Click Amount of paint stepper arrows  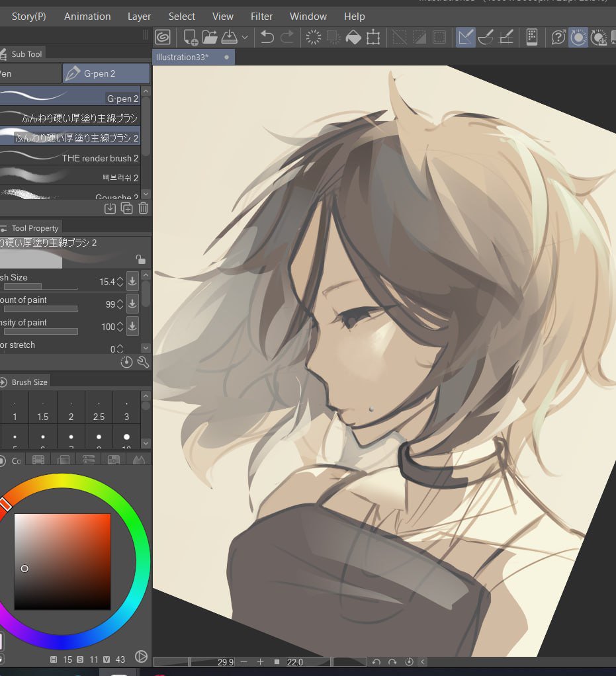pos(120,304)
